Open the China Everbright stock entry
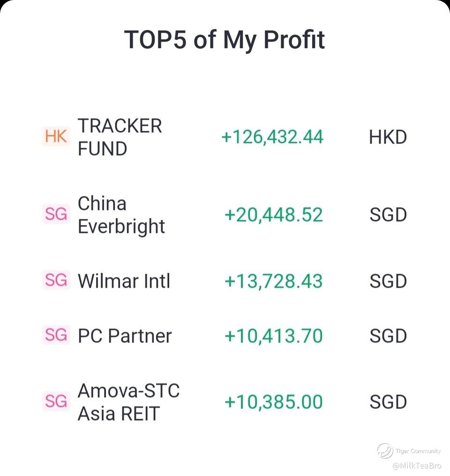 [121, 215]
